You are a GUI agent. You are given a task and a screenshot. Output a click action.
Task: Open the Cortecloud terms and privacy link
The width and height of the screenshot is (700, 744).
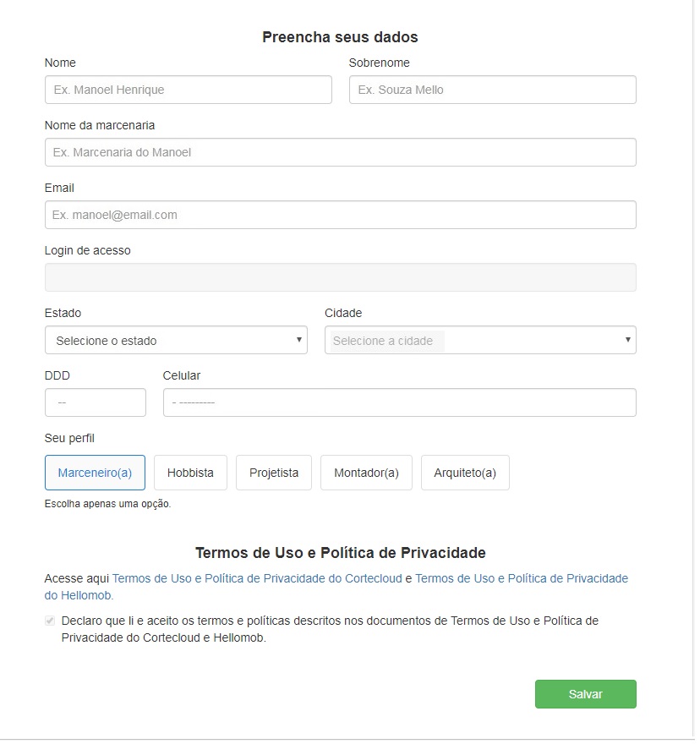(x=257, y=578)
